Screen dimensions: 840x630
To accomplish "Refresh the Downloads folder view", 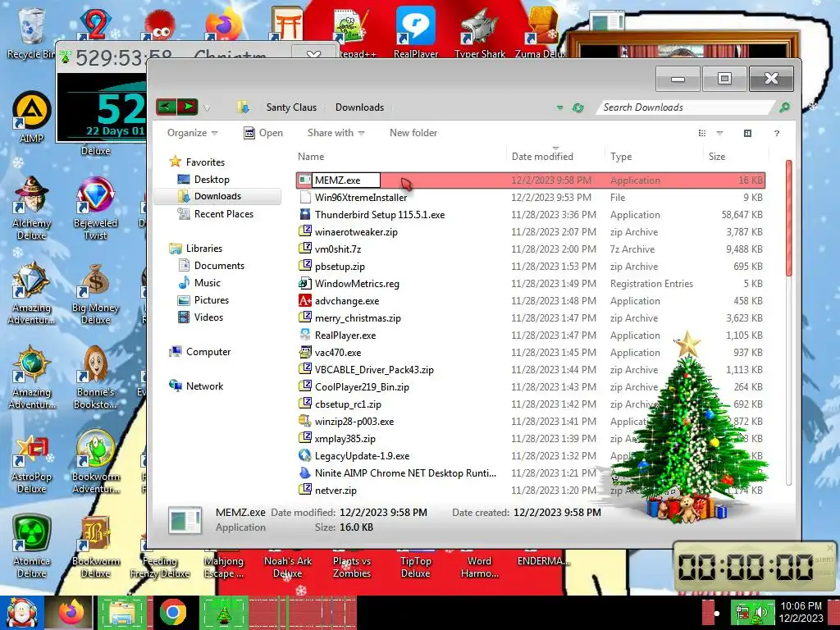I will click(577, 107).
